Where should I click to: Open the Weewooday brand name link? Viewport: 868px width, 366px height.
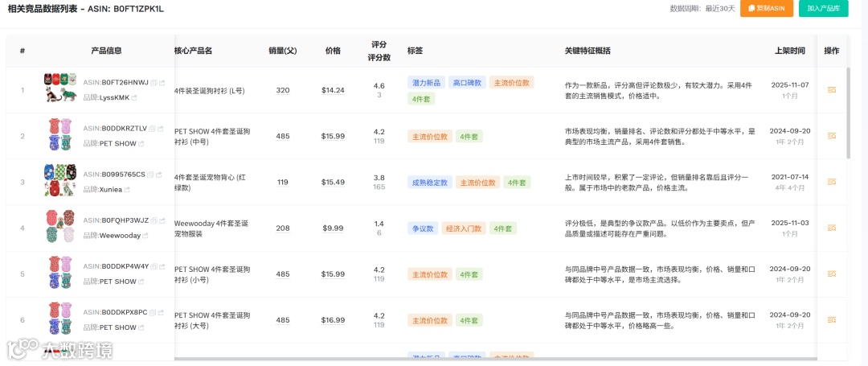(120, 236)
